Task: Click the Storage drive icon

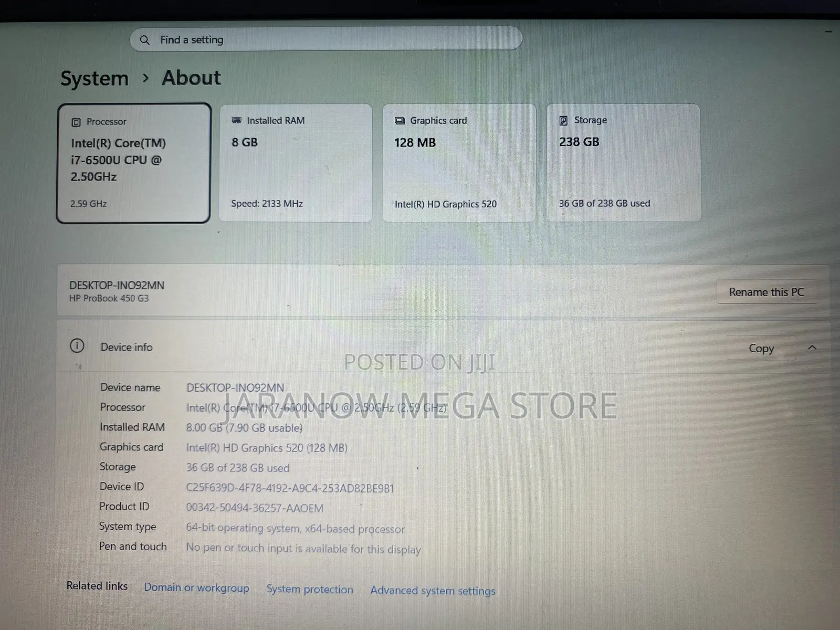Action: pos(563,121)
